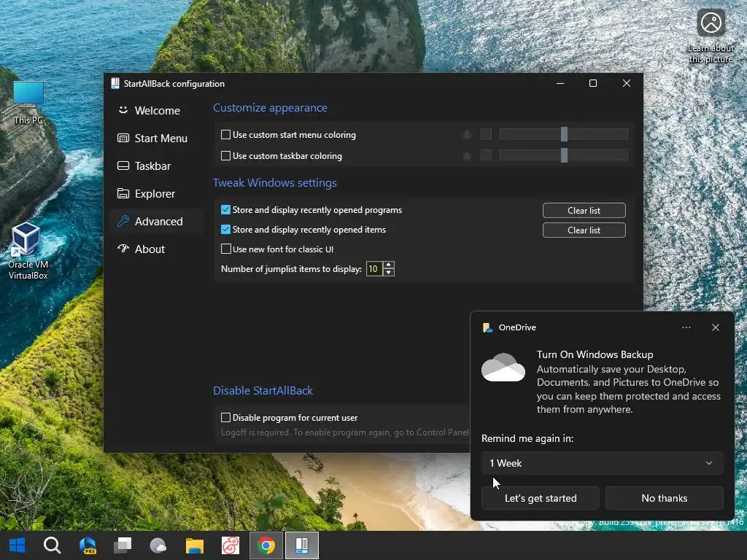747x560 pixels.
Task: Click the Customize appearance heading
Action: tap(270, 108)
